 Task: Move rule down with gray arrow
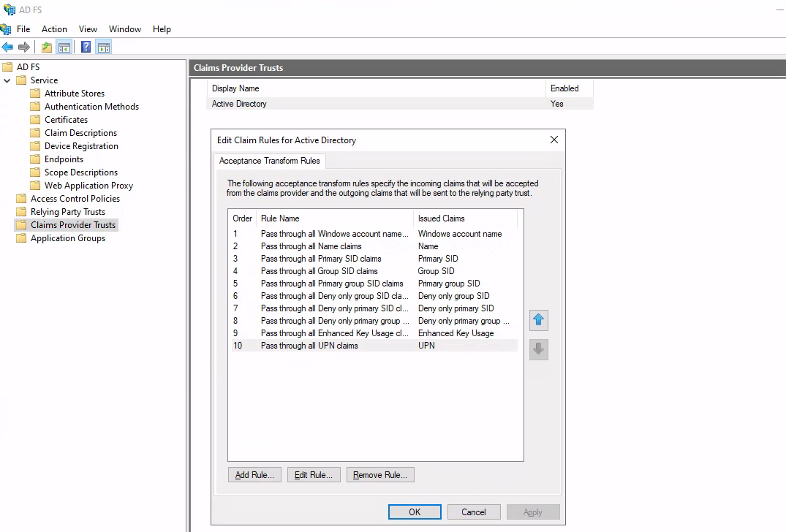(539, 349)
